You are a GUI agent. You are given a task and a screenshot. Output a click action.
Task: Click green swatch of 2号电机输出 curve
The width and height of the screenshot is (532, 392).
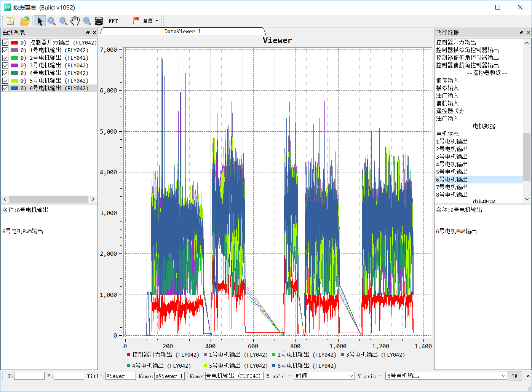14,58
